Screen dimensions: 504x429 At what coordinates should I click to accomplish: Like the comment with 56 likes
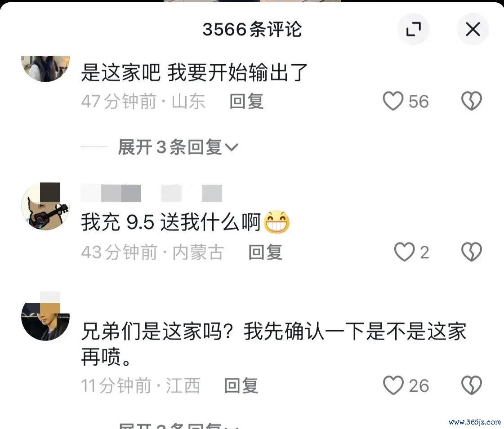(x=393, y=101)
